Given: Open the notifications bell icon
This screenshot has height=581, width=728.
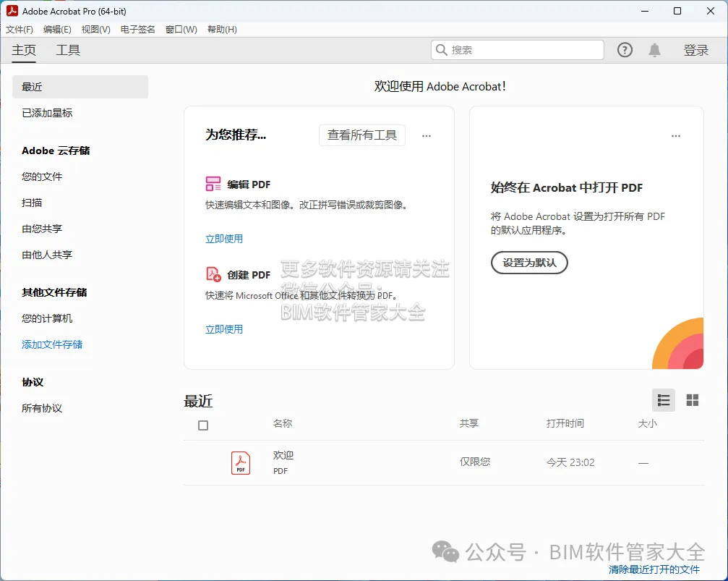Looking at the screenshot, I should (655, 50).
